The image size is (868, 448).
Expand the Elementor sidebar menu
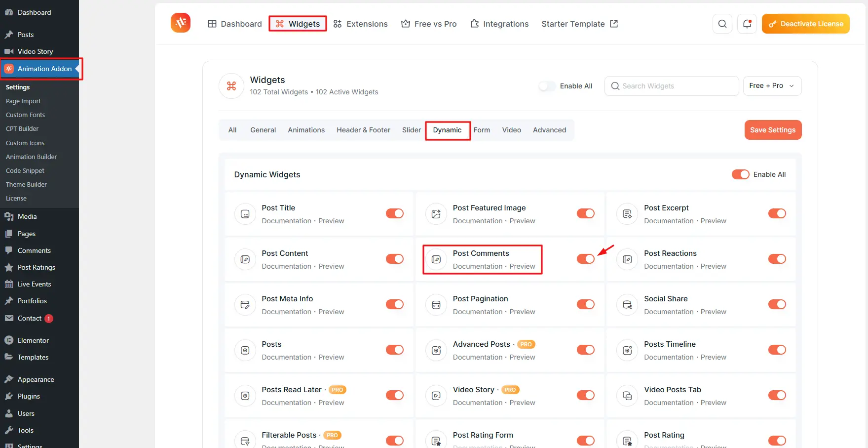click(x=33, y=340)
